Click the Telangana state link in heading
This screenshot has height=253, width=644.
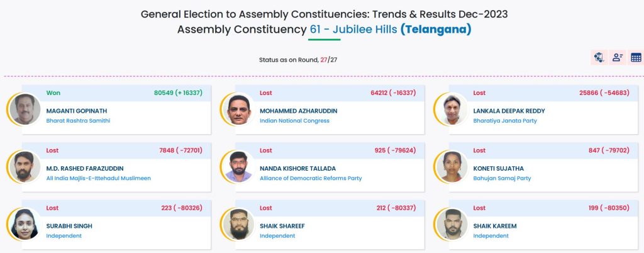coord(436,29)
